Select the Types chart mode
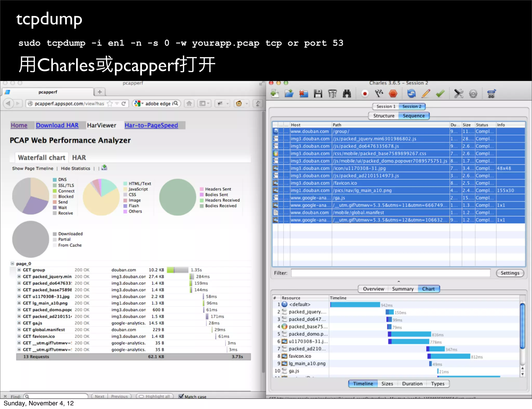Viewport: 532px width, 409px height. (x=438, y=384)
